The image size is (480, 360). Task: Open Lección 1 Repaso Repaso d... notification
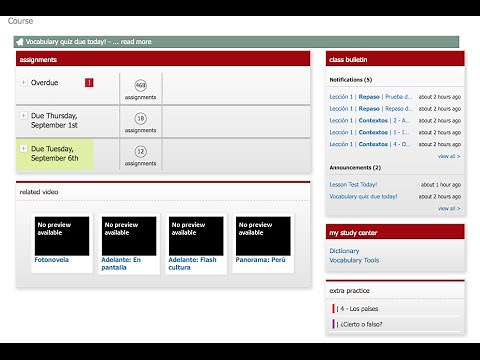coord(371,109)
